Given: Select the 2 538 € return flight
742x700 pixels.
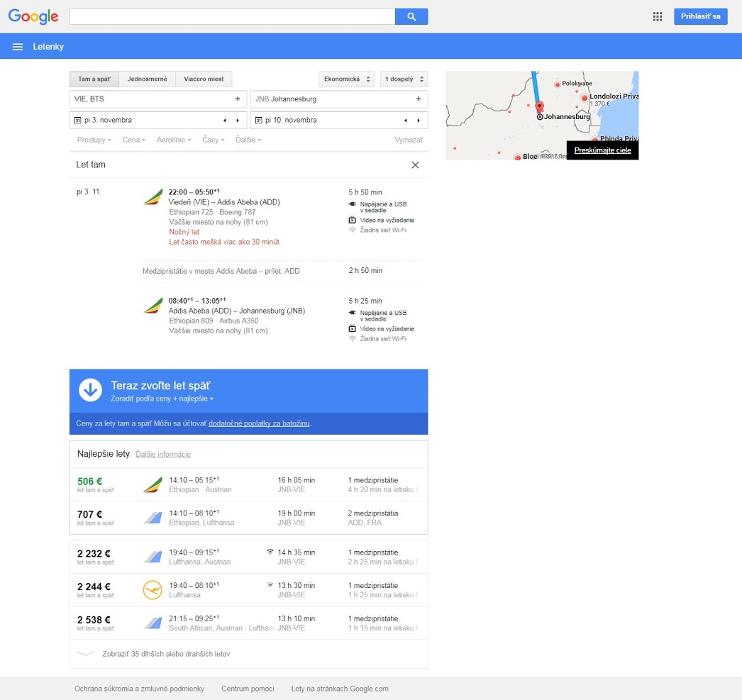Looking at the screenshot, I should pos(248,623).
